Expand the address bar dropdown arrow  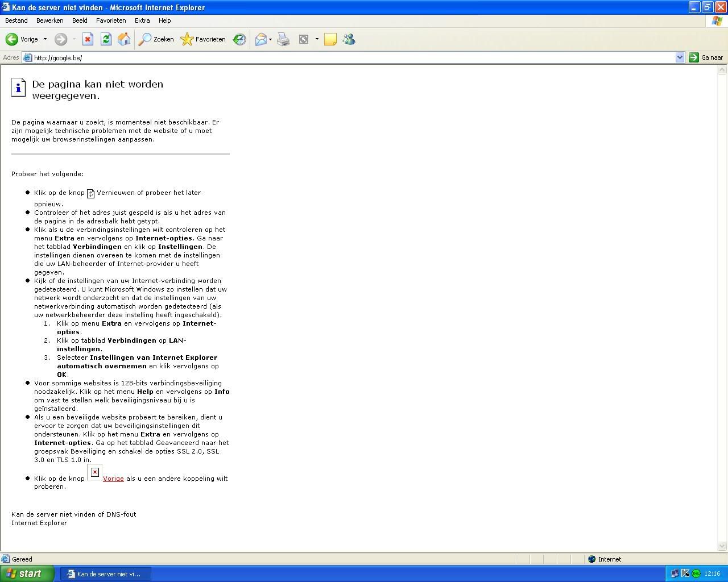tap(680, 57)
